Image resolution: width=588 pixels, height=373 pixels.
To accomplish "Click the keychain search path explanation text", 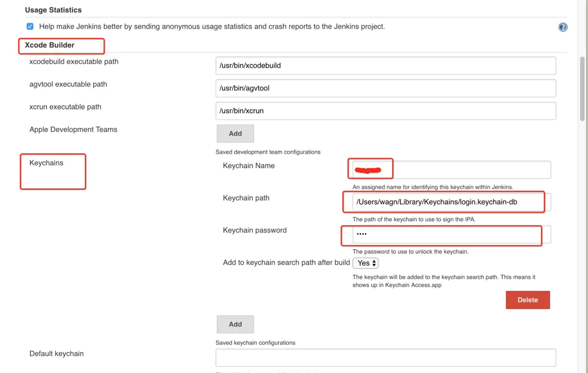I will (444, 281).
